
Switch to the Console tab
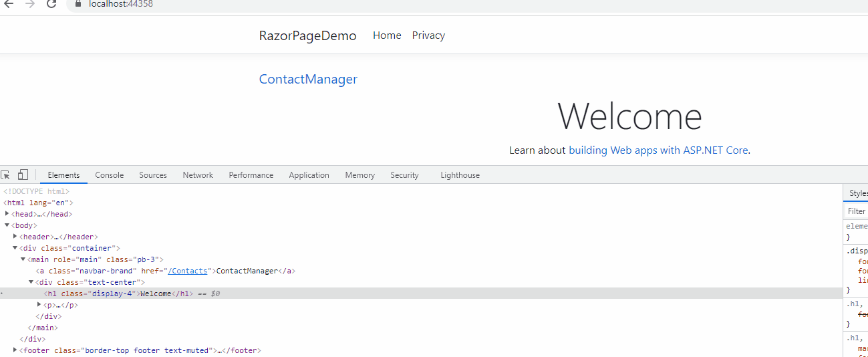(110, 175)
